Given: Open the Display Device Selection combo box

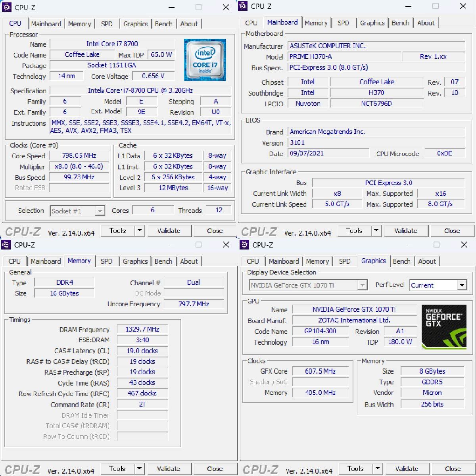Looking at the screenshot, I should point(308,285).
